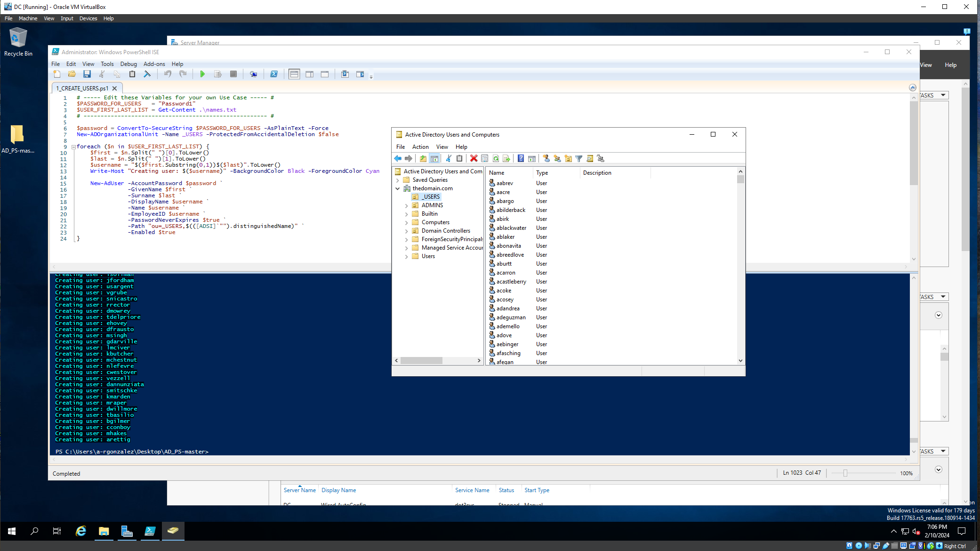Click the Create new user icon in AD toolbar
The image size is (980, 551).
click(x=546, y=158)
